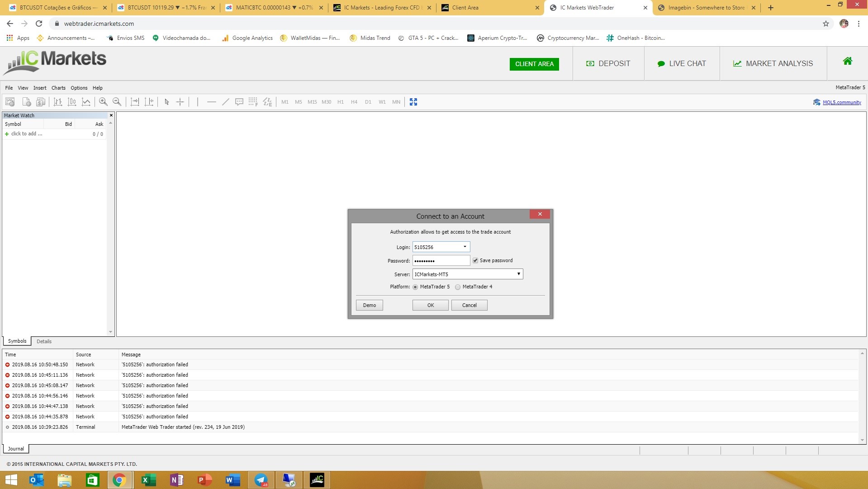
Task: Select the vertical line drawing tool
Action: (198, 102)
